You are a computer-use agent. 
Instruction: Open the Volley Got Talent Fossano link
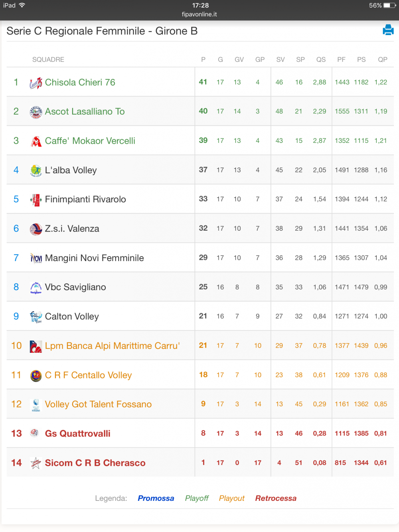pyautogui.click(x=98, y=404)
